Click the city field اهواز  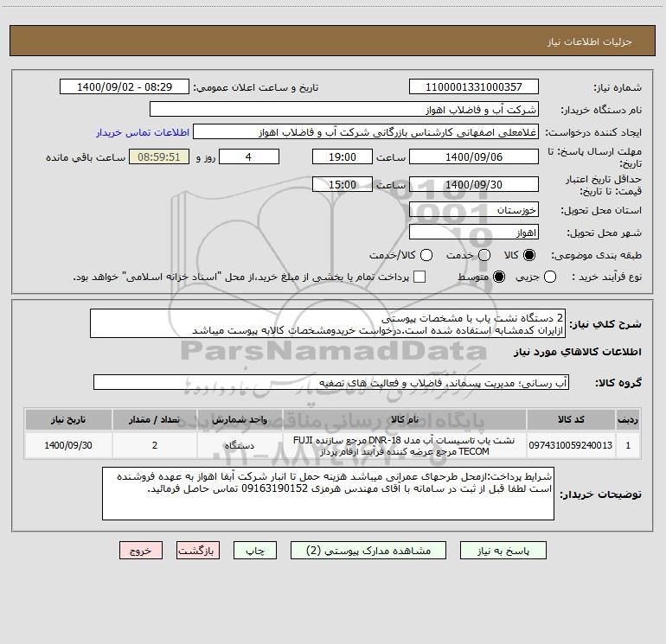tap(474, 232)
